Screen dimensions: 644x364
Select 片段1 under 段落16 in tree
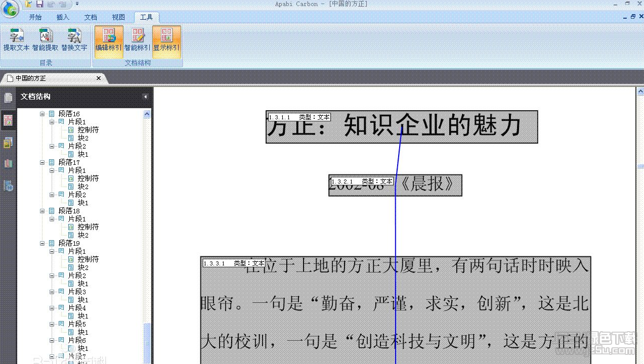click(77, 122)
